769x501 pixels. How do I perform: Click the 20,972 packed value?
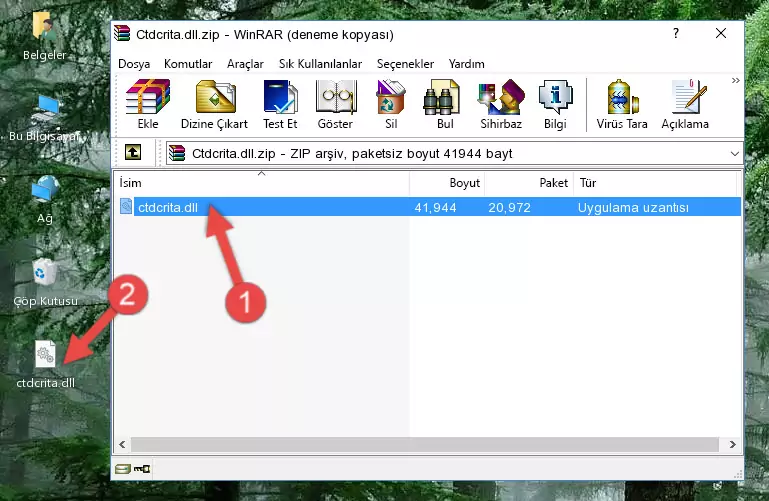509,207
